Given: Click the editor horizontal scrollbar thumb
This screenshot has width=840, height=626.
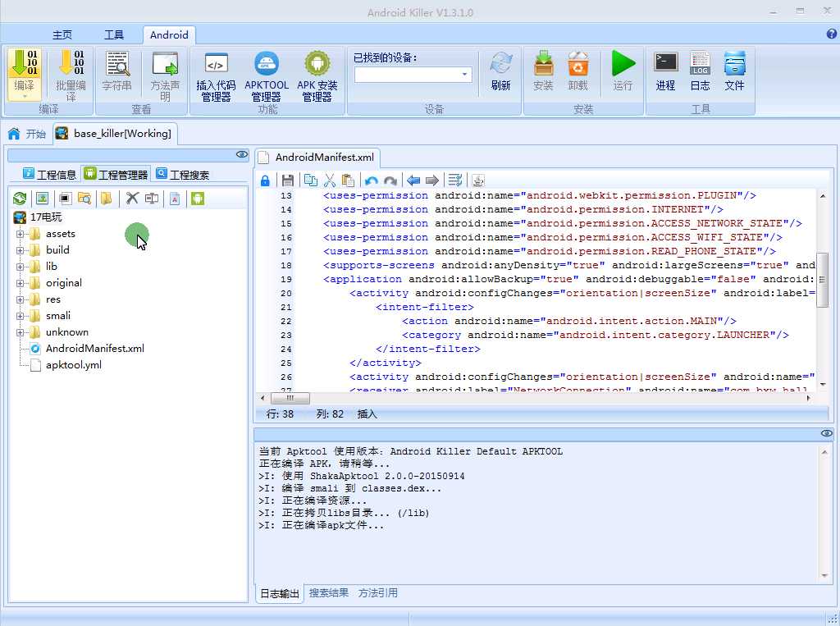Looking at the screenshot, I should [x=290, y=398].
